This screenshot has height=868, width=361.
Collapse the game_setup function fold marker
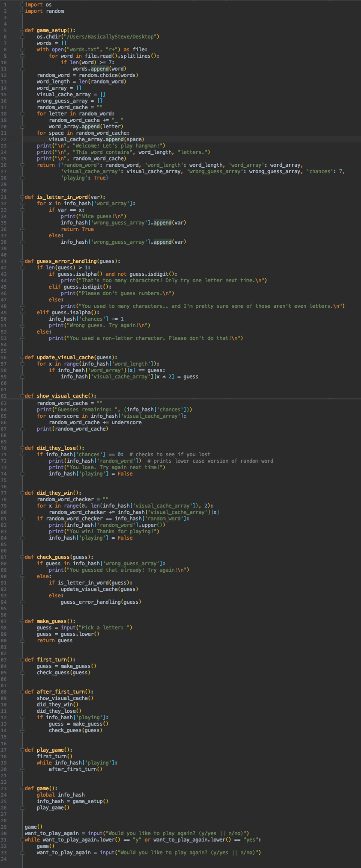(22, 30)
